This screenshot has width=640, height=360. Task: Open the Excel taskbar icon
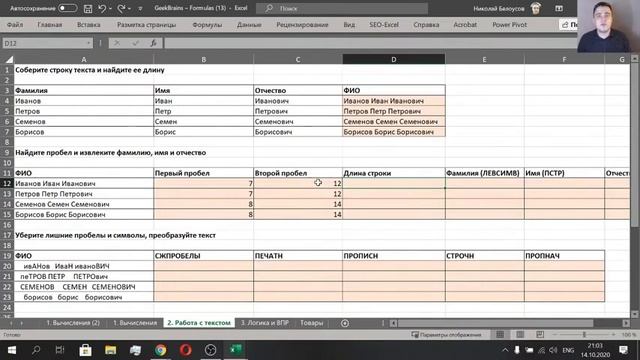click(x=236, y=350)
